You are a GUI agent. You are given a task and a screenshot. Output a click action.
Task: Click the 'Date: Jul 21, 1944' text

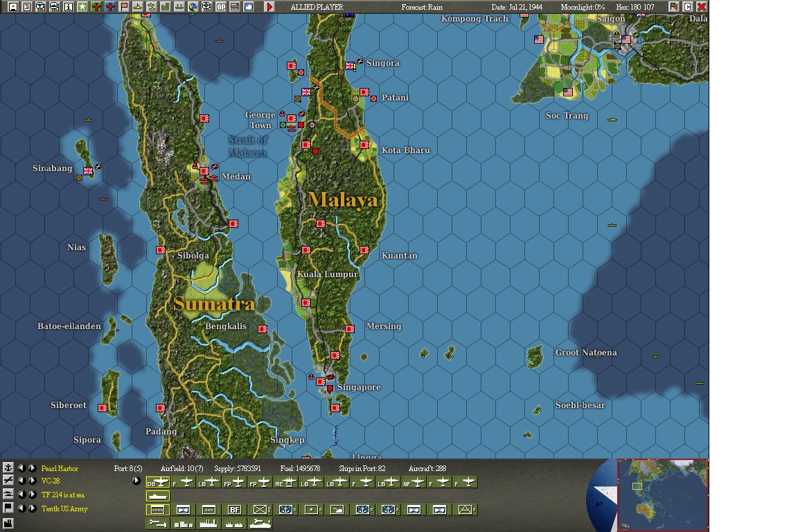pyautogui.click(x=517, y=7)
